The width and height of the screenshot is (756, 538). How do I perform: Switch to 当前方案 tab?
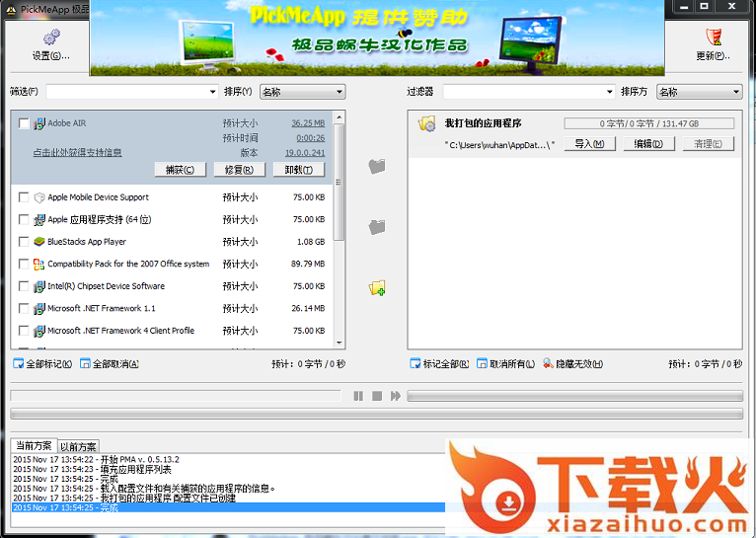[x=34, y=445]
